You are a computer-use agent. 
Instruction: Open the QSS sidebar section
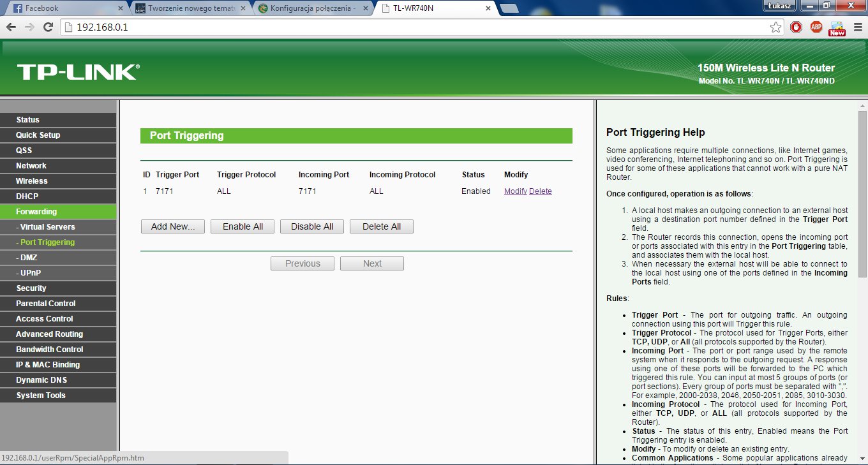(58, 151)
